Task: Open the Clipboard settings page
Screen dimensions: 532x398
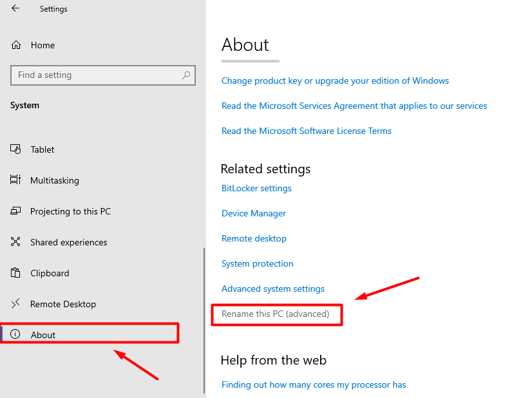Action: (50, 273)
